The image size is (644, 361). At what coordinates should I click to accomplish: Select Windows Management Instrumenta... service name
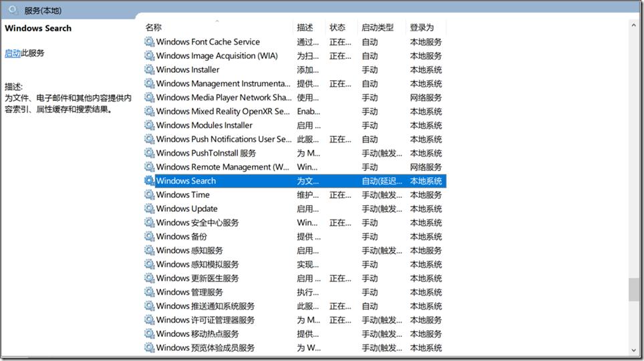(223, 84)
